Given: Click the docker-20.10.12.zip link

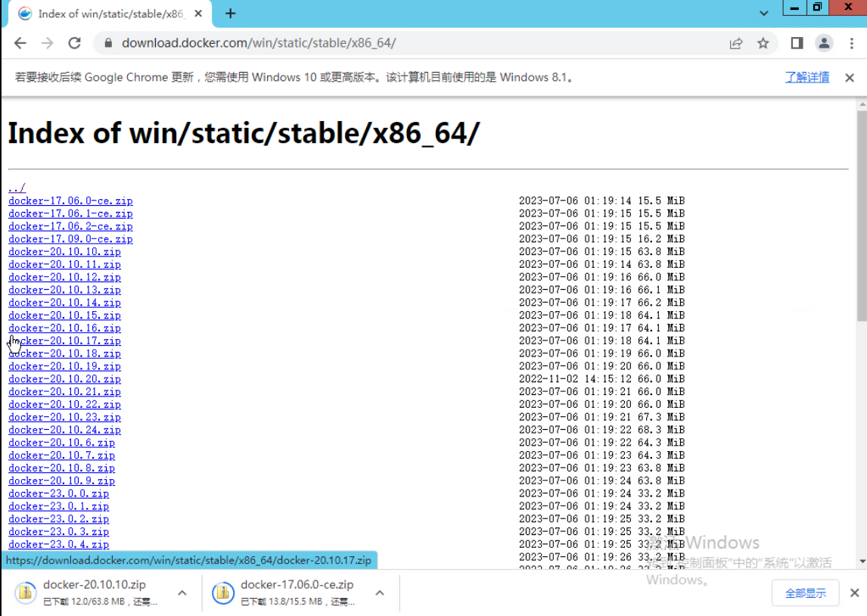Looking at the screenshot, I should 65,277.
